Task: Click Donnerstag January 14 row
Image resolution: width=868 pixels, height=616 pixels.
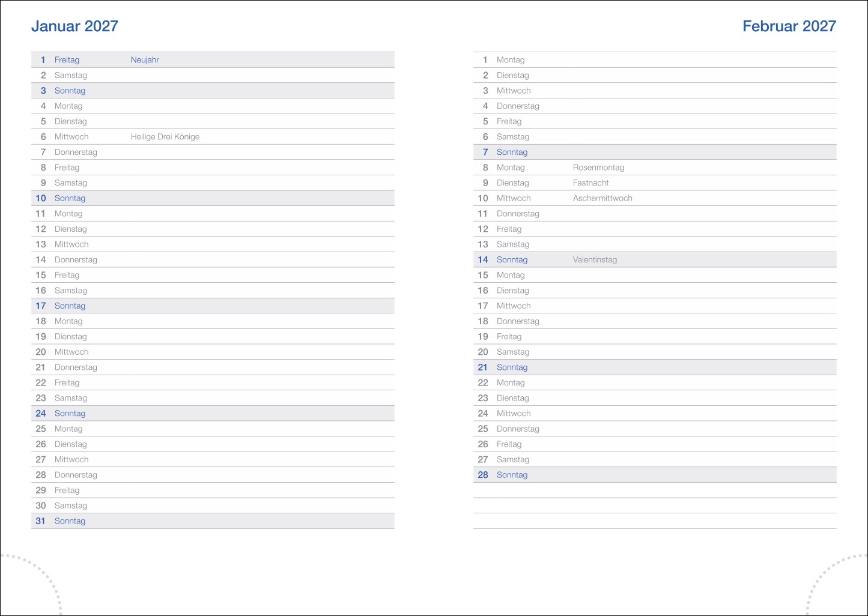Action: pos(76,260)
